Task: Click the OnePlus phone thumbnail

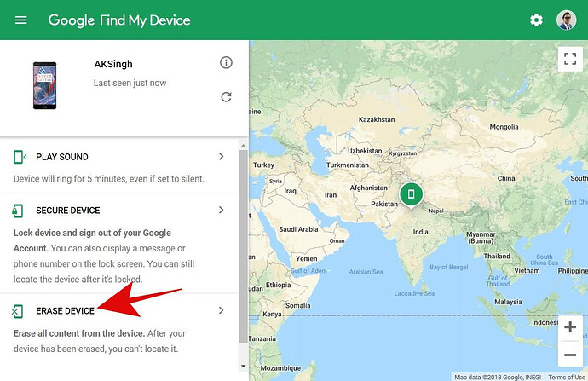Action: (44, 85)
